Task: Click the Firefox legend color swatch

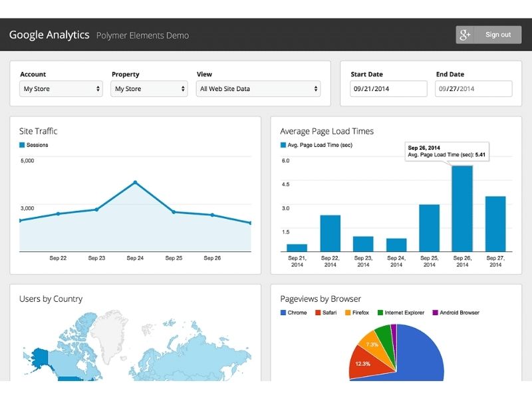Action: pyautogui.click(x=348, y=313)
